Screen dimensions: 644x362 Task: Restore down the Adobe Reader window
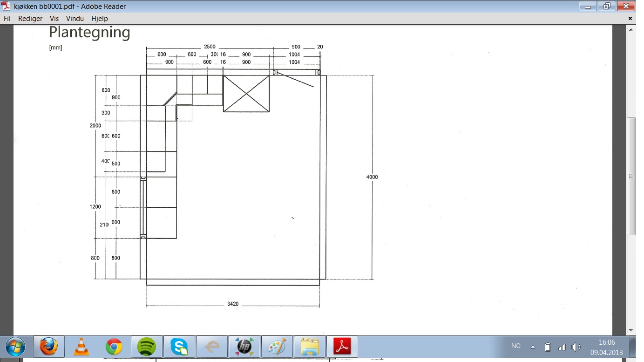[x=607, y=6]
